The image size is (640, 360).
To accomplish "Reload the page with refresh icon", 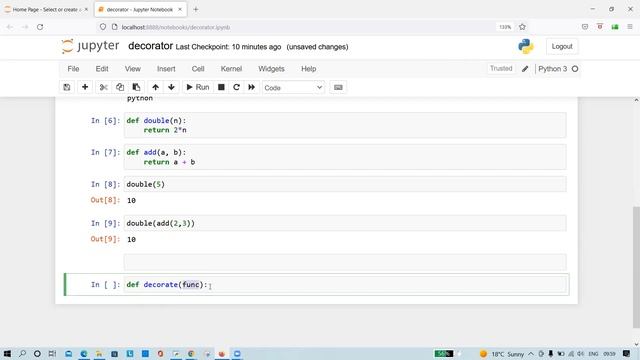I will click(40, 27).
